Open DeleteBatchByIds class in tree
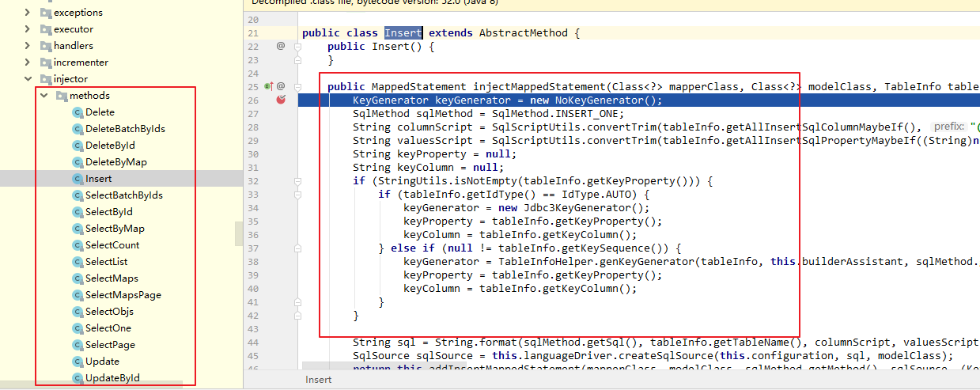 click(x=125, y=129)
